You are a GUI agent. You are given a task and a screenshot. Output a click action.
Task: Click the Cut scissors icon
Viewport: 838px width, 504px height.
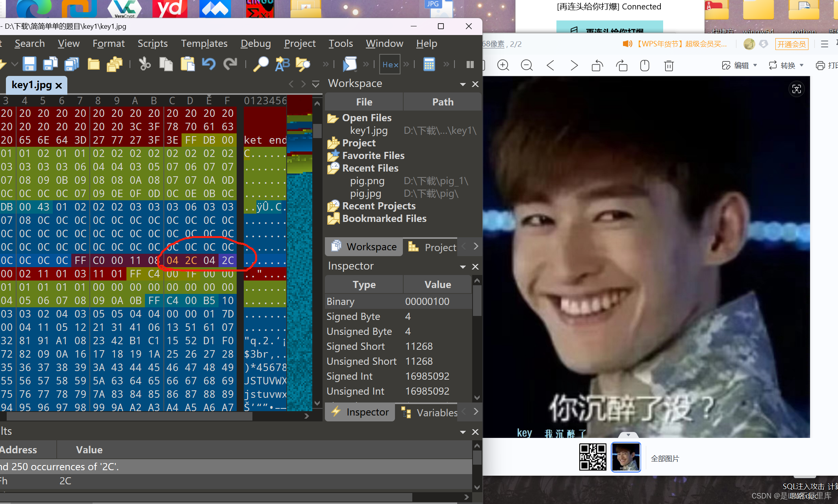point(145,64)
